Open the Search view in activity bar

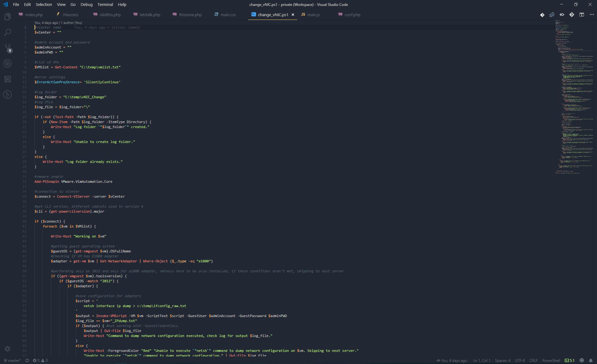point(7,32)
